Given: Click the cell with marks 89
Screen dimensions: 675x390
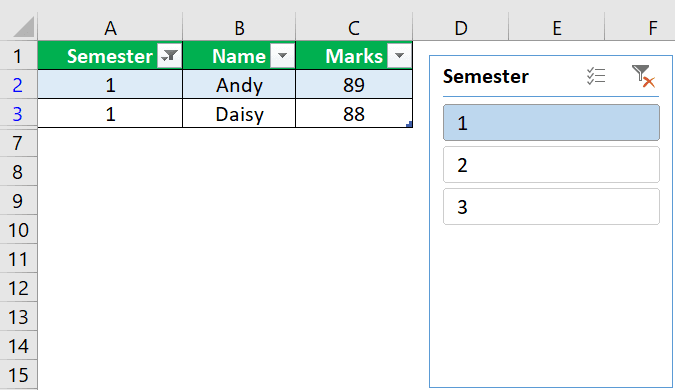Looking at the screenshot, I should click(354, 84).
